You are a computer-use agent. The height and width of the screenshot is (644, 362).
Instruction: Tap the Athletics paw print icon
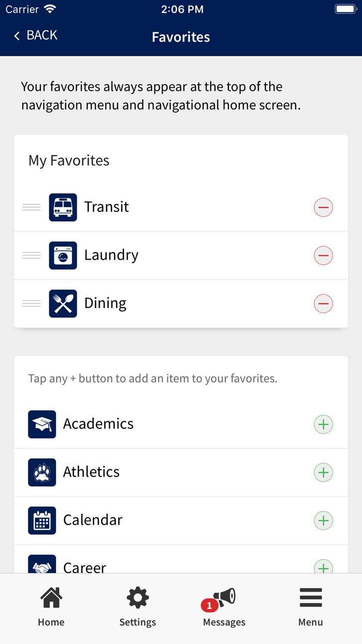[42, 472]
